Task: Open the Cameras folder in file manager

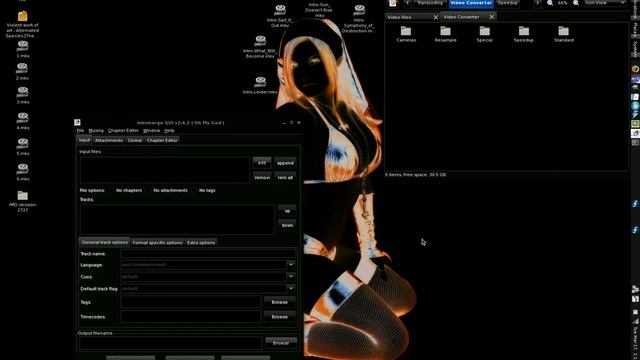Action: coord(406,34)
